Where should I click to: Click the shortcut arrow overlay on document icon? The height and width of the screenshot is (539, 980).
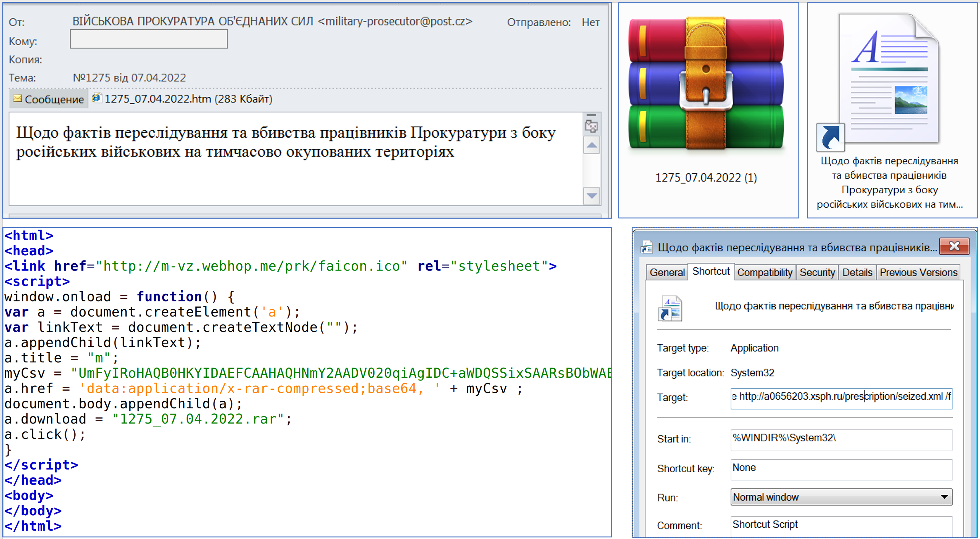click(830, 137)
